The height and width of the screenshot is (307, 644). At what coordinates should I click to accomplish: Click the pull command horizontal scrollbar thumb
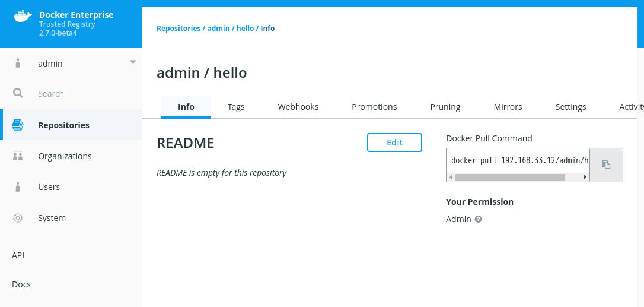click(x=510, y=178)
